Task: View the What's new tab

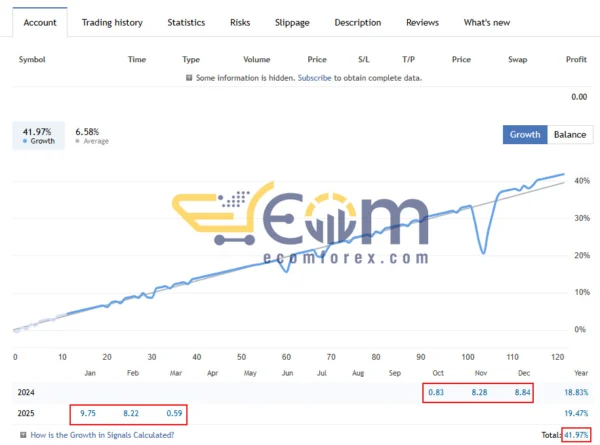Action: (487, 22)
